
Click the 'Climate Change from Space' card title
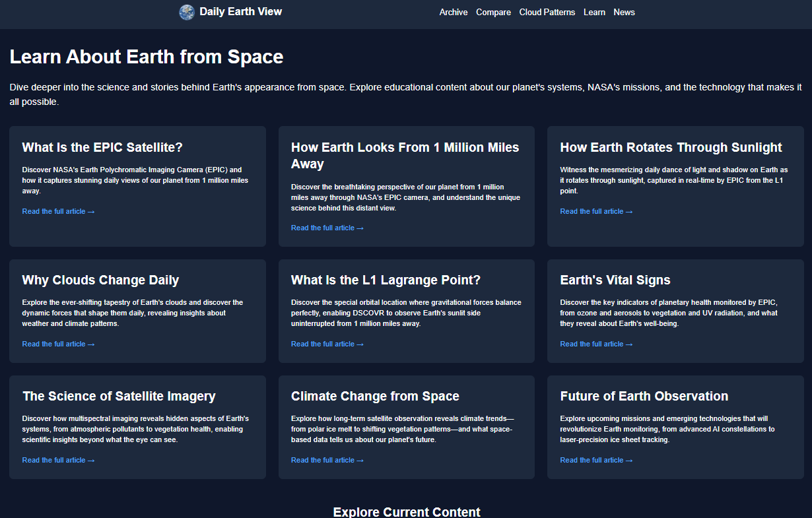375,396
